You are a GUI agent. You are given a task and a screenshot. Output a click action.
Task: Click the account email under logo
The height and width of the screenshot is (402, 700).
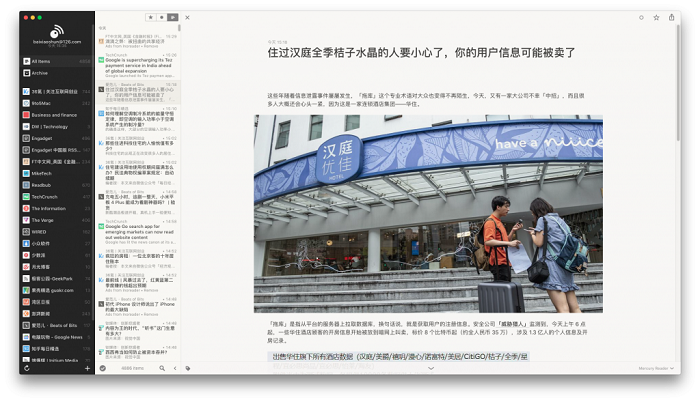click(57, 42)
